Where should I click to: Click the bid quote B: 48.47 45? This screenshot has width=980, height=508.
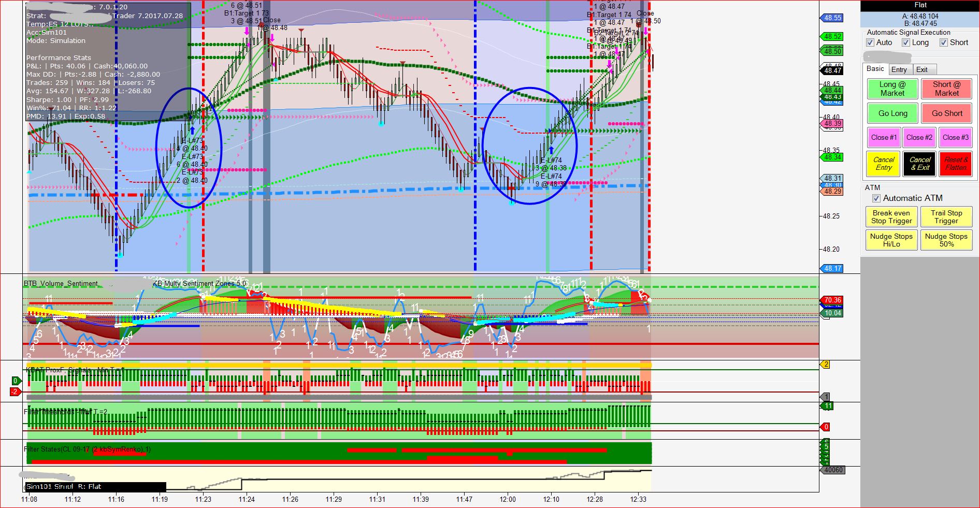pos(920,24)
